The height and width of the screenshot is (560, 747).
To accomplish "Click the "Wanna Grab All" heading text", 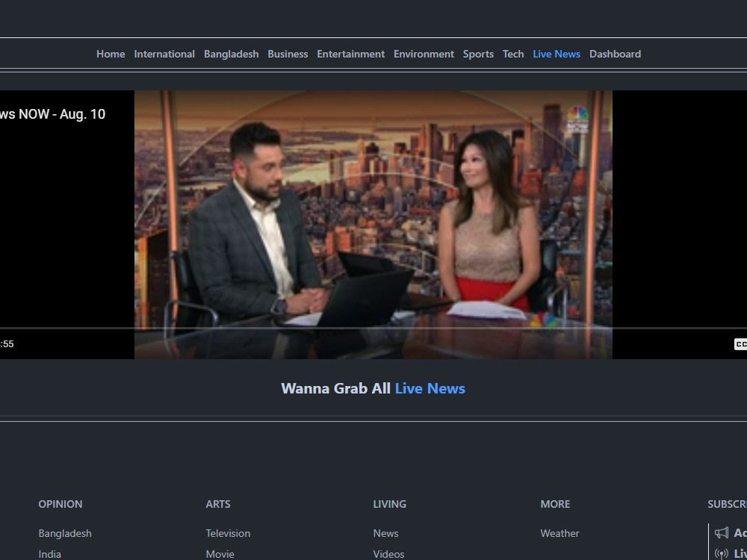I will point(336,388).
